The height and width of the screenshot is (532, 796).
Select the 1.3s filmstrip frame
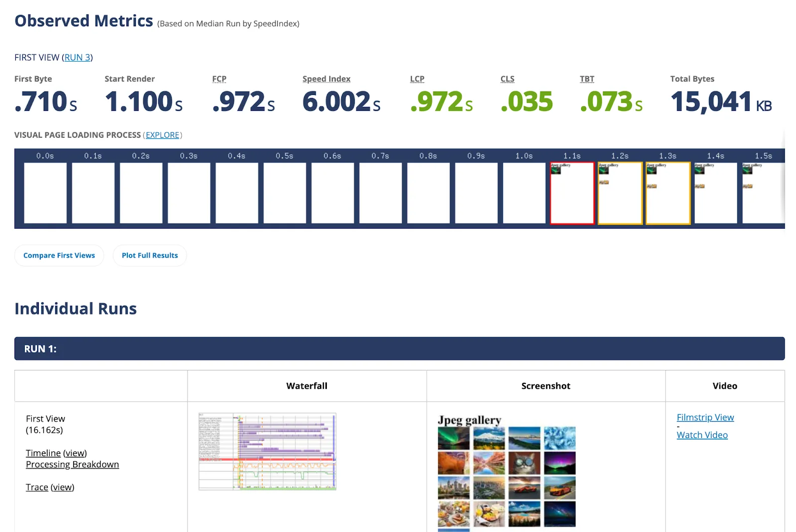[x=668, y=193]
